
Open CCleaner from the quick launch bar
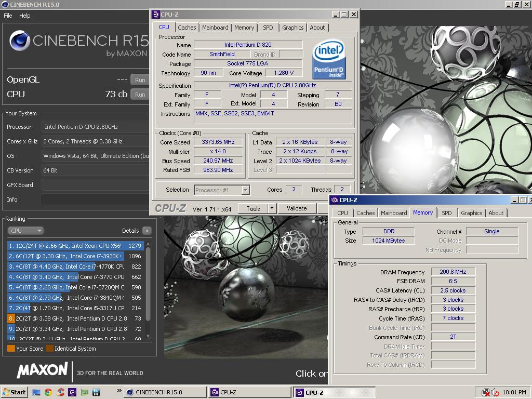pos(60,393)
